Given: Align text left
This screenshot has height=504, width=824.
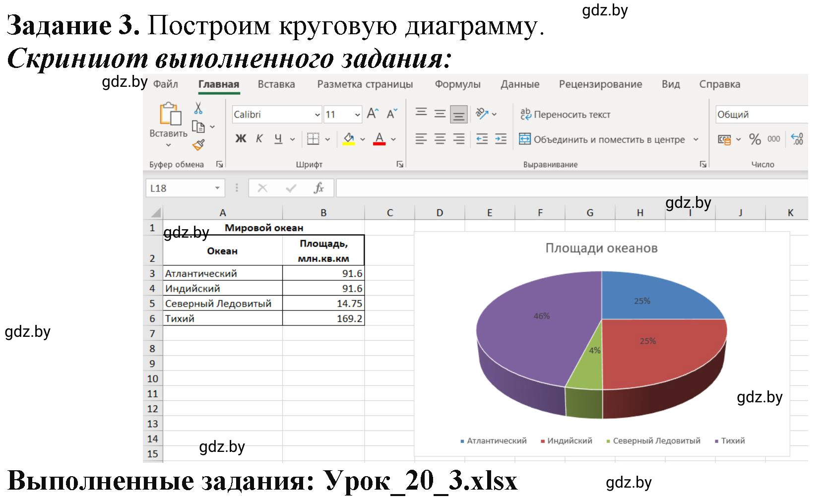Looking at the screenshot, I should coord(421,139).
